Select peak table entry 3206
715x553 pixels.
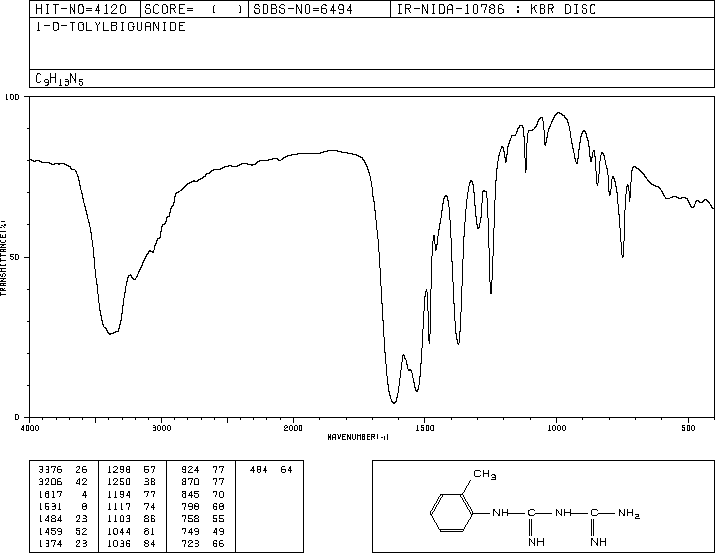pyautogui.click(x=63, y=482)
